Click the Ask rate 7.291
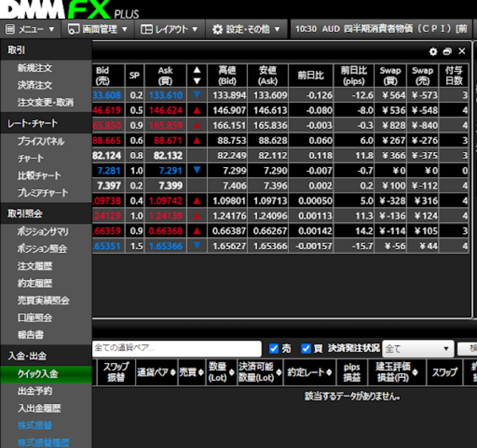Screen dimensions: 477x448 pos(170,170)
